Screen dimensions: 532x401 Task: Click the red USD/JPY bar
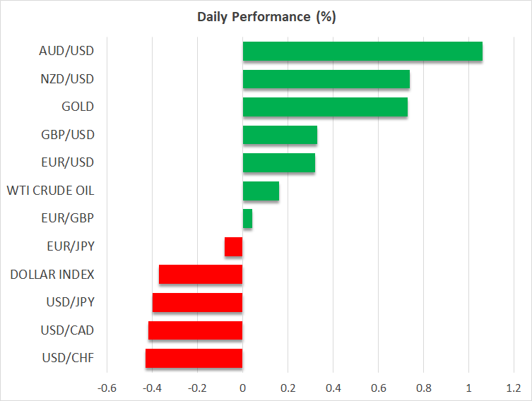197,303
